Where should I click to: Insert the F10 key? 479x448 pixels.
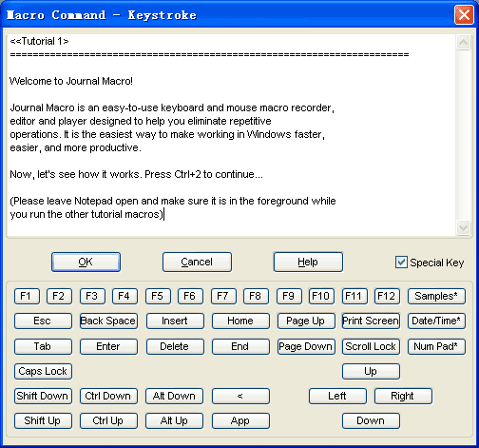(321, 296)
